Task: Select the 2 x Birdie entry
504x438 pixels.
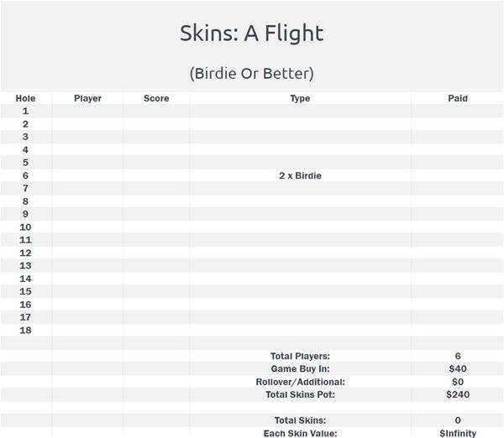Action: click(x=300, y=175)
